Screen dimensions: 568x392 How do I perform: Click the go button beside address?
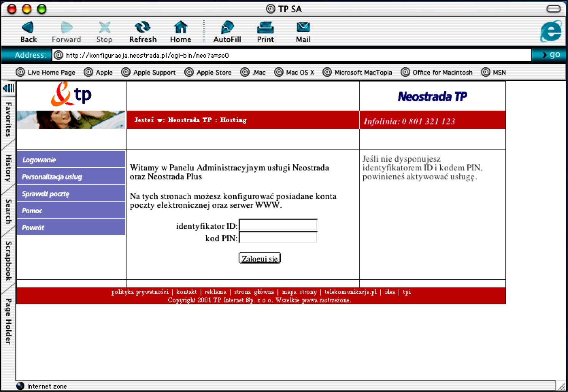(551, 55)
